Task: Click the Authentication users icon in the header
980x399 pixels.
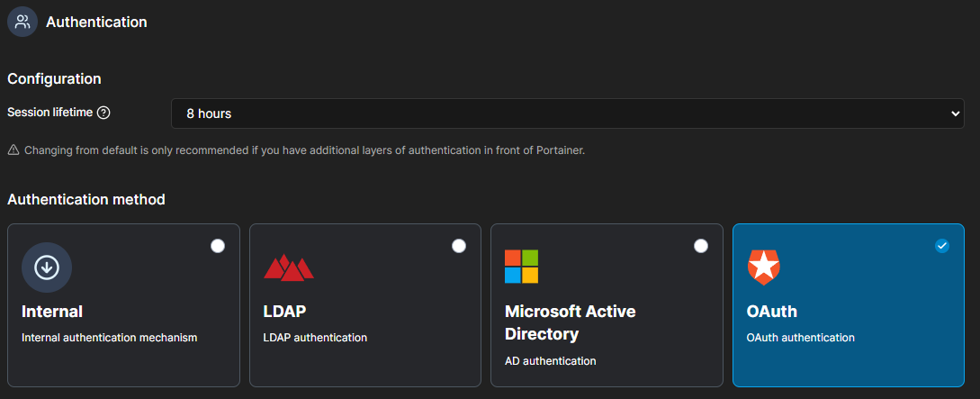Action: pyautogui.click(x=22, y=22)
